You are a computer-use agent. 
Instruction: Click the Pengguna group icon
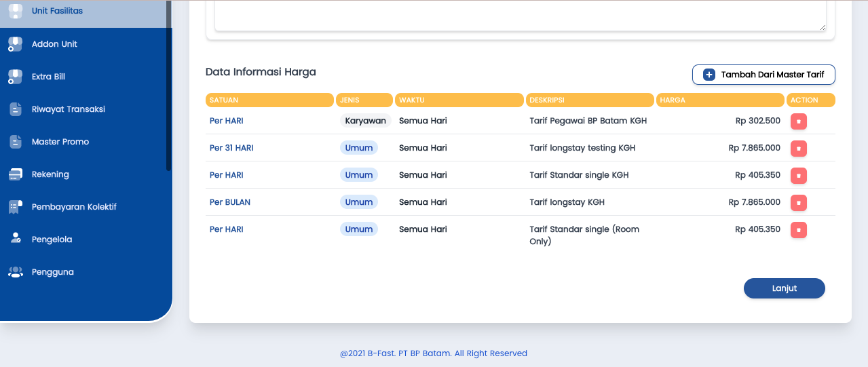[x=15, y=272]
